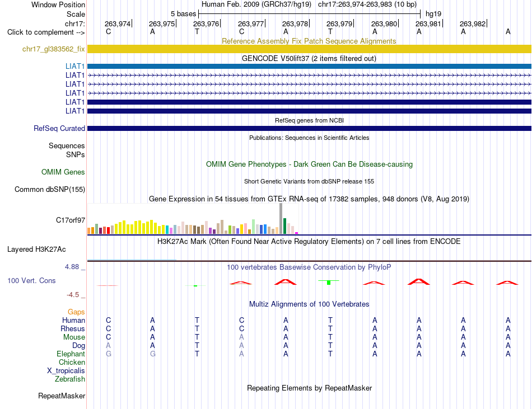Open the chr17_gl383562_fix track label

click(53, 49)
